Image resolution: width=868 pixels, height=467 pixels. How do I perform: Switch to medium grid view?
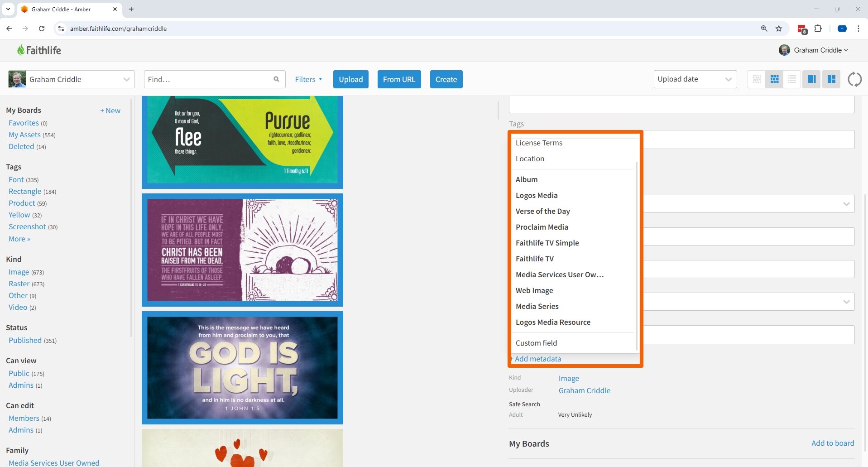pyautogui.click(x=774, y=79)
